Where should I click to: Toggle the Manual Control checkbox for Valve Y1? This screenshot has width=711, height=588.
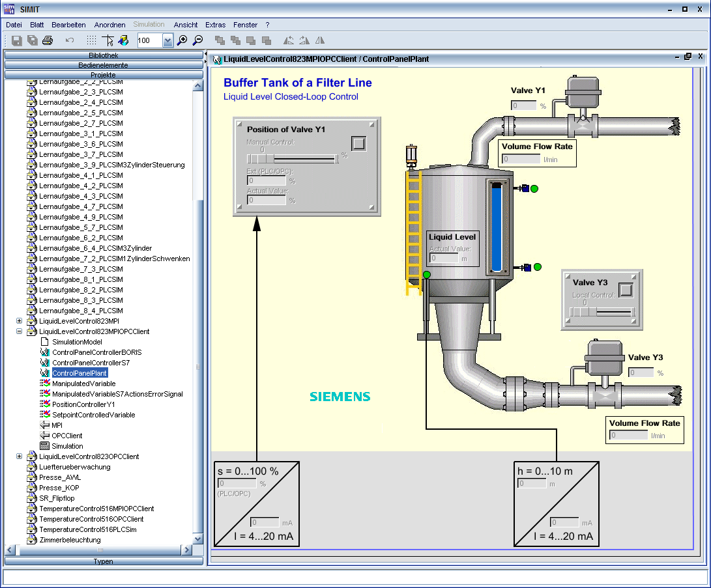(358, 144)
